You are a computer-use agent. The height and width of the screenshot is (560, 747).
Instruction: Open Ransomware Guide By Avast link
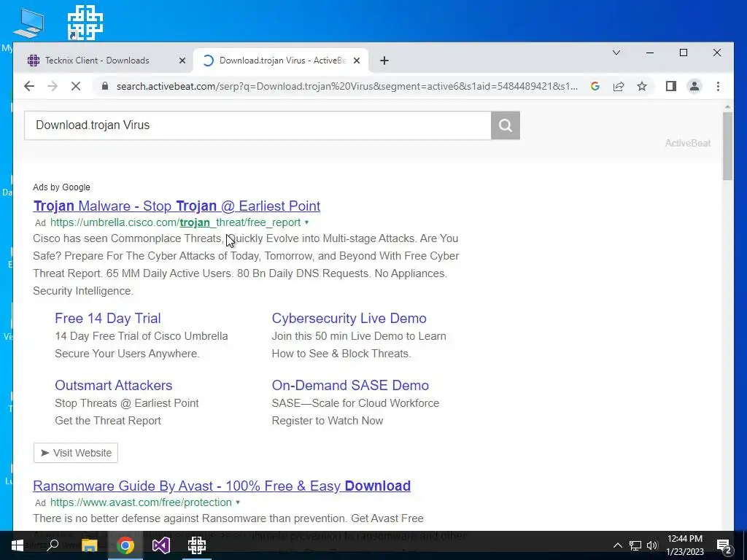click(x=222, y=486)
